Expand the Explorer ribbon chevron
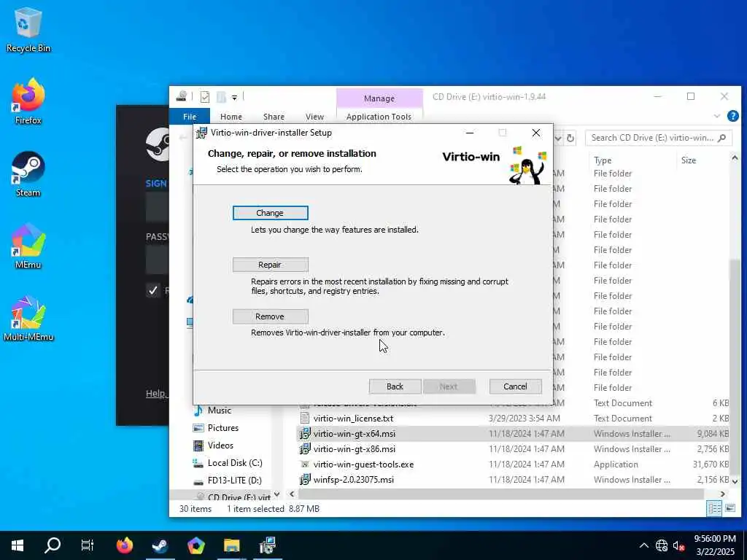Screen dimensions: 747x560 (x=717, y=116)
